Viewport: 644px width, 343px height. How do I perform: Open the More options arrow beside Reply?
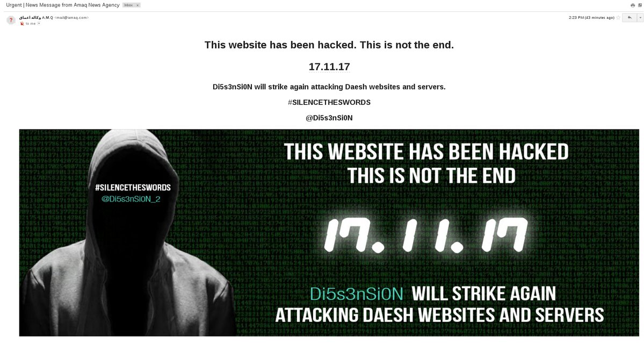[640, 18]
